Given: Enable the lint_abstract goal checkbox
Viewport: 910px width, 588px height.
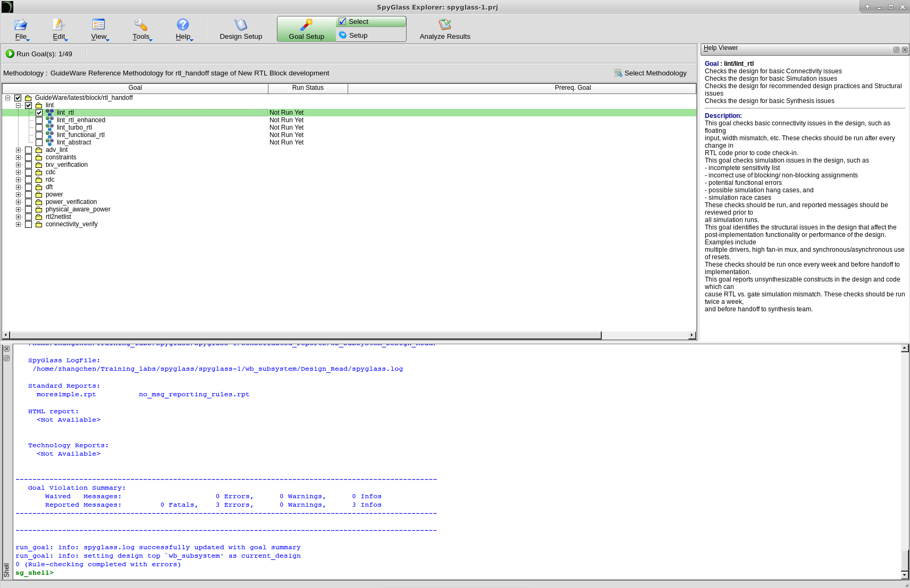Looking at the screenshot, I should pyautogui.click(x=39, y=142).
